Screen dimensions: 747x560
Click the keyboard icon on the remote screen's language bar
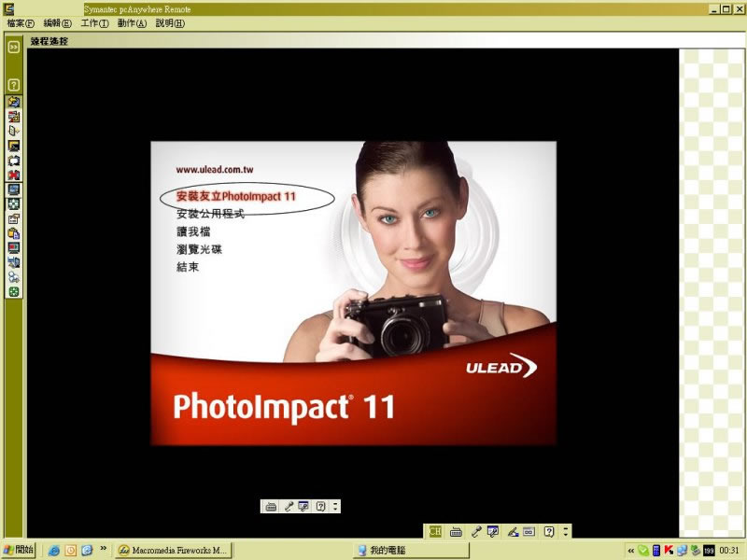[x=271, y=506]
